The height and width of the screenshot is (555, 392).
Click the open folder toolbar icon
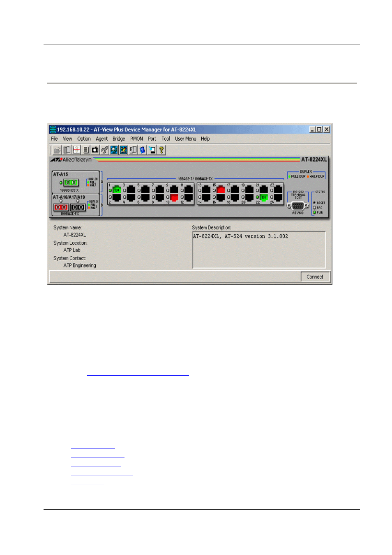[x=57, y=150]
